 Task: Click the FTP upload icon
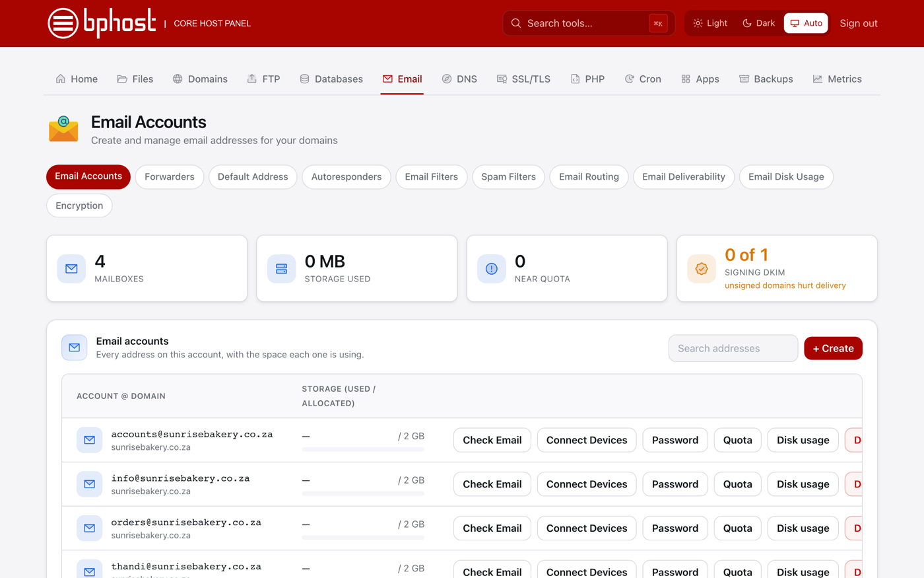tap(252, 79)
